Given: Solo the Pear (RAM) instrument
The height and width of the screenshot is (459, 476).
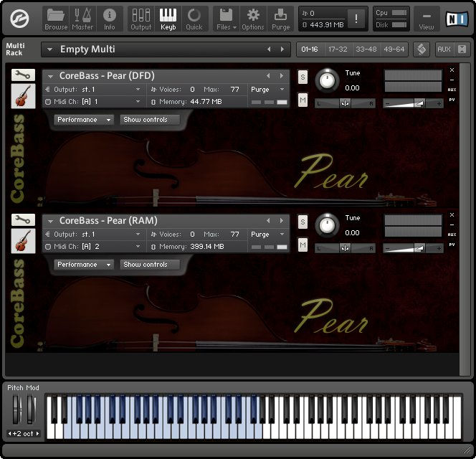Looking at the screenshot, I should (x=303, y=222).
